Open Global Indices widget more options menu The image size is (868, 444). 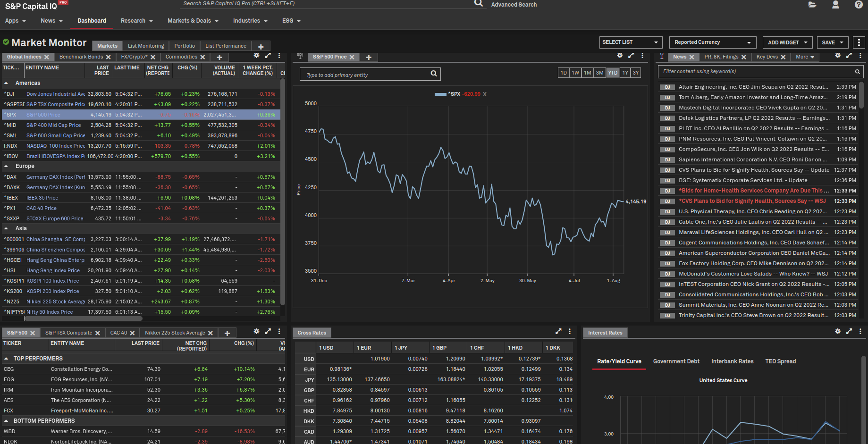279,56
